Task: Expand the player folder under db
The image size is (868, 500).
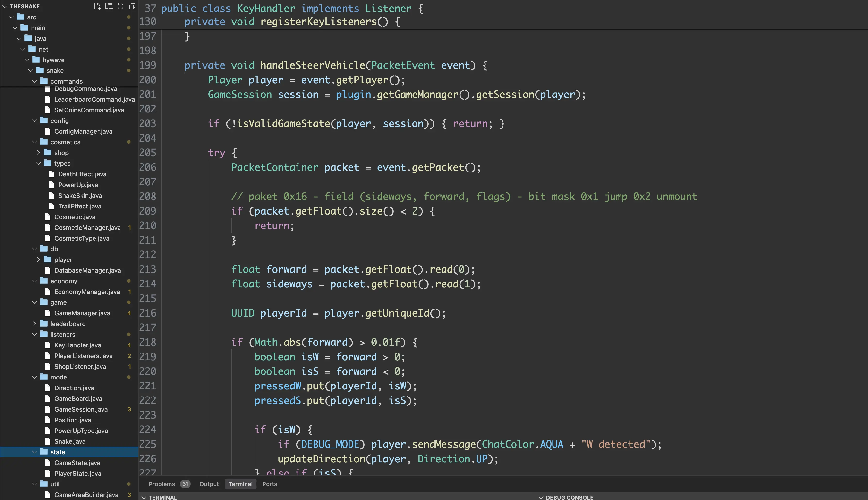Action: pos(38,260)
